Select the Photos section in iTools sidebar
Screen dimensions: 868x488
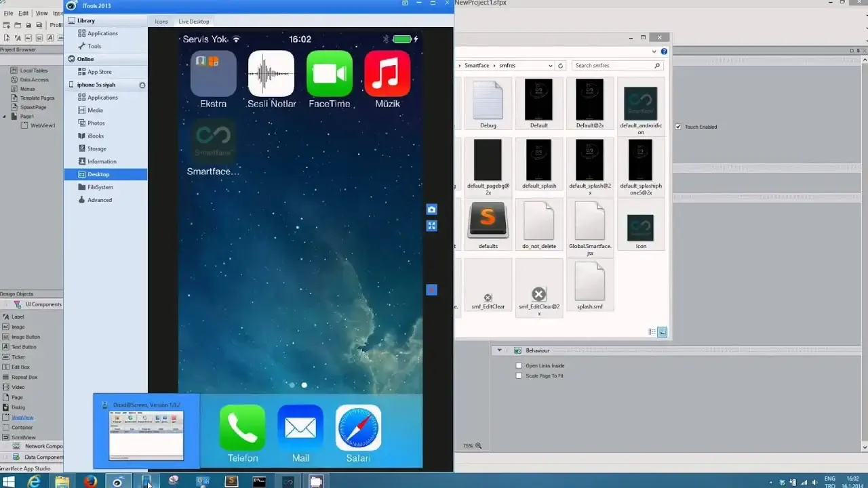coord(96,123)
